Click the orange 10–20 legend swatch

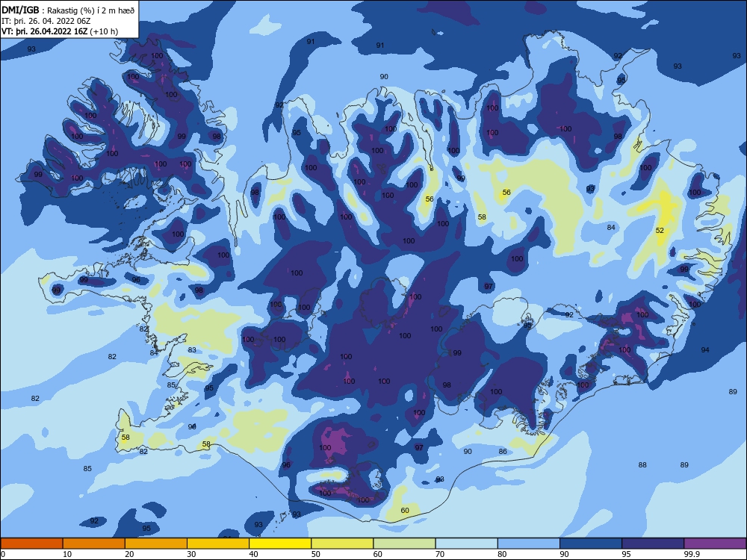(x=94, y=544)
